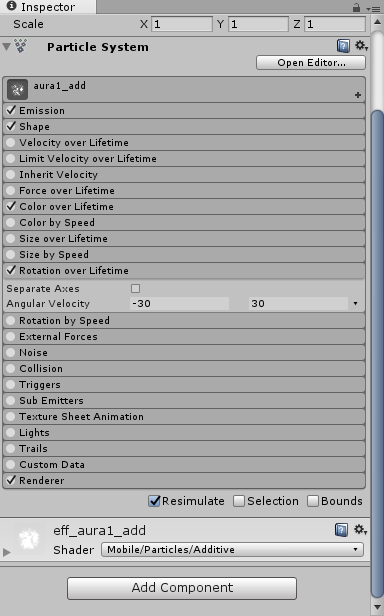Open eff_aura1_add material help icon

click(x=342, y=530)
